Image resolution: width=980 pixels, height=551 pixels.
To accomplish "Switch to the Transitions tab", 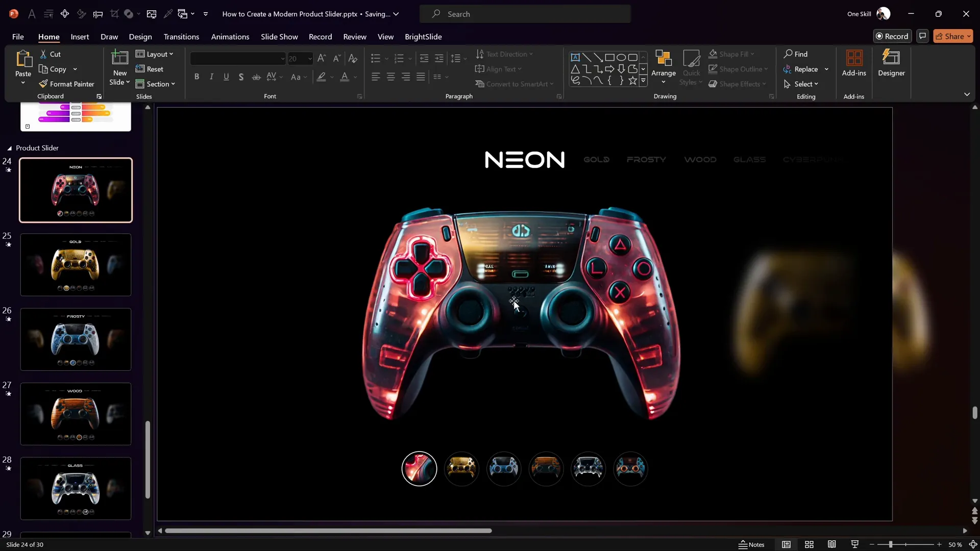I will pyautogui.click(x=181, y=37).
